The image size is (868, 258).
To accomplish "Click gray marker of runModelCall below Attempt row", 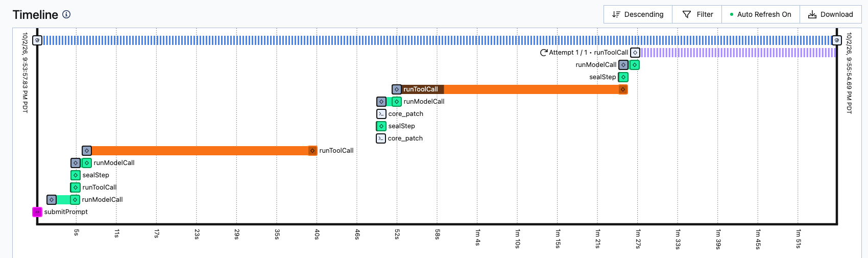I will tap(623, 65).
